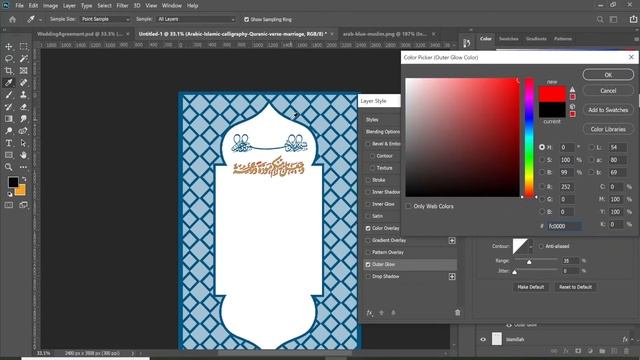The image size is (640, 360).
Task: Select the Hand tool
Action: [24, 155]
